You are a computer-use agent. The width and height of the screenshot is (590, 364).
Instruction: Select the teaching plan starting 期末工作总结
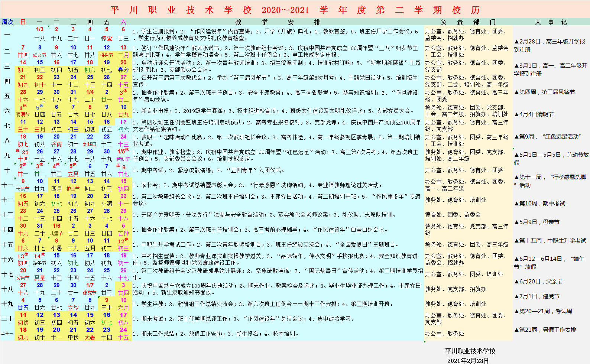[278, 334]
